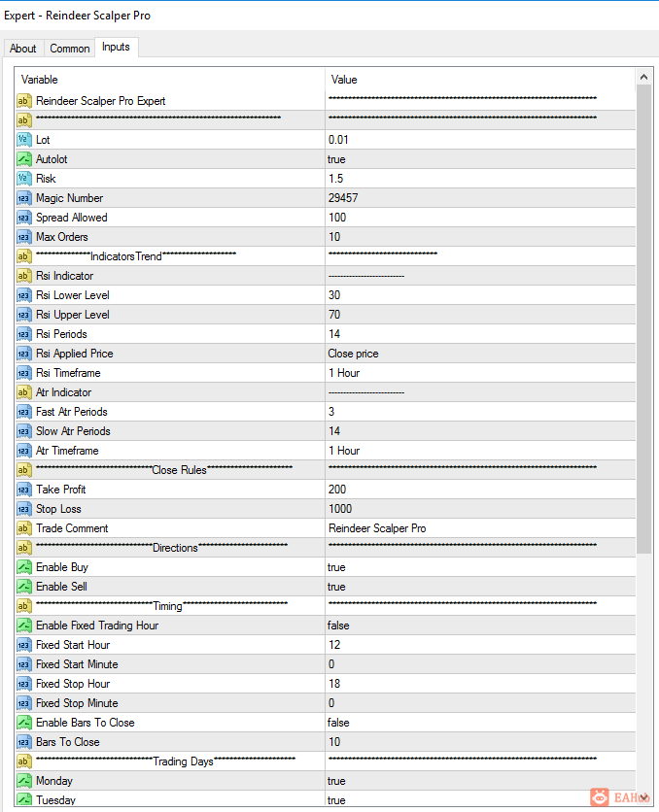Click the vertical scrollbar thumb
659x812 pixels.
643,319
